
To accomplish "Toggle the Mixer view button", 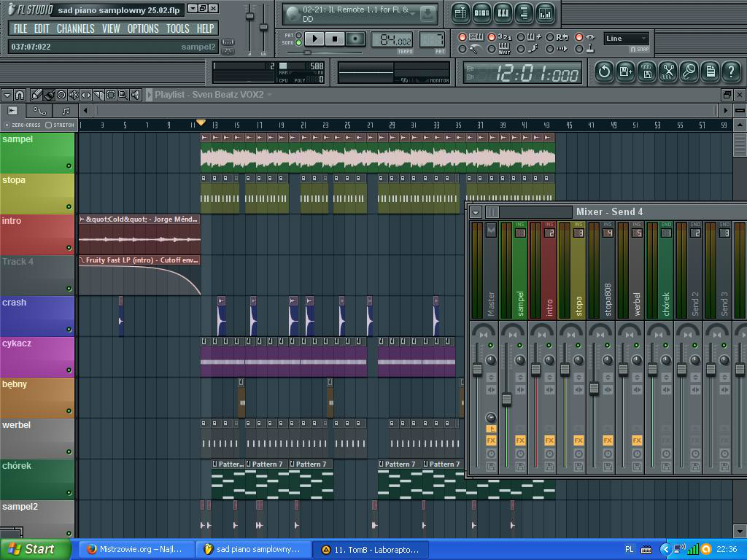I will [x=546, y=14].
